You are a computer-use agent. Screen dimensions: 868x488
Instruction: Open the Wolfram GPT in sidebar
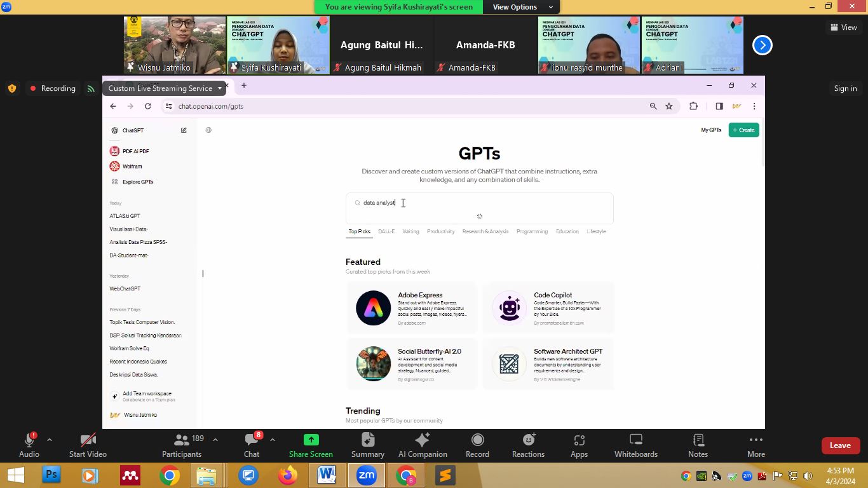pyautogui.click(x=126, y=166)
